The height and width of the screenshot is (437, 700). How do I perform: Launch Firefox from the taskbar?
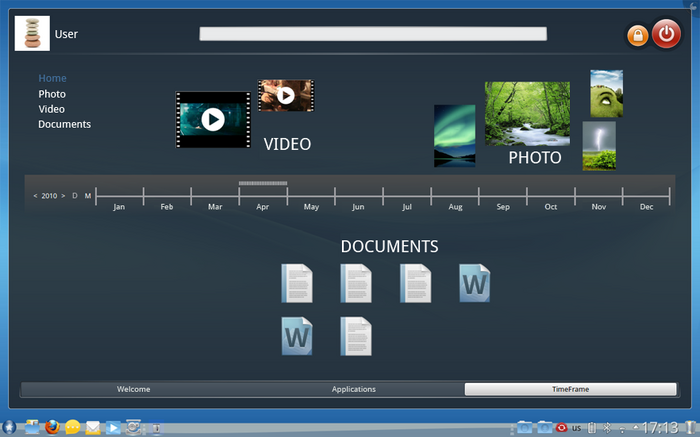click(52, 427)
